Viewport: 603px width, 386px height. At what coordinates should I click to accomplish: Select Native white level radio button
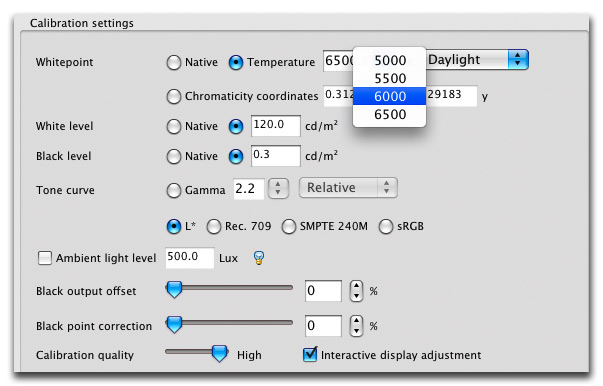(x=173, y=126)
